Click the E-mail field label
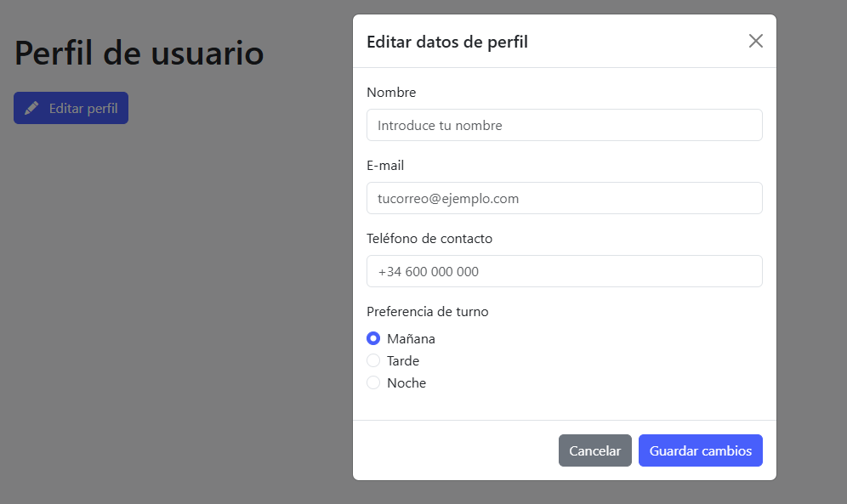The image size is (847, 504). click(x=385, y=165)
